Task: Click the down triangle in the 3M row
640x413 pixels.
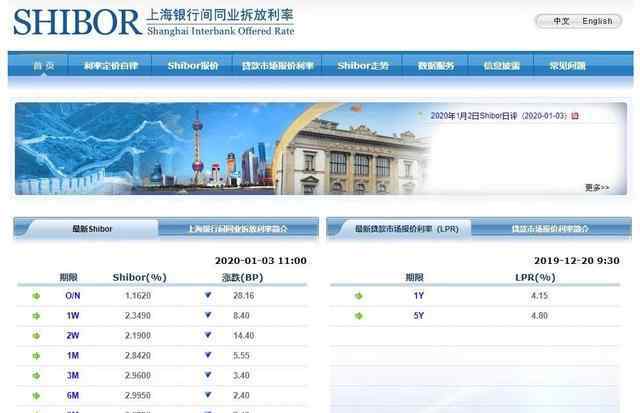Action: pos(208,374)
